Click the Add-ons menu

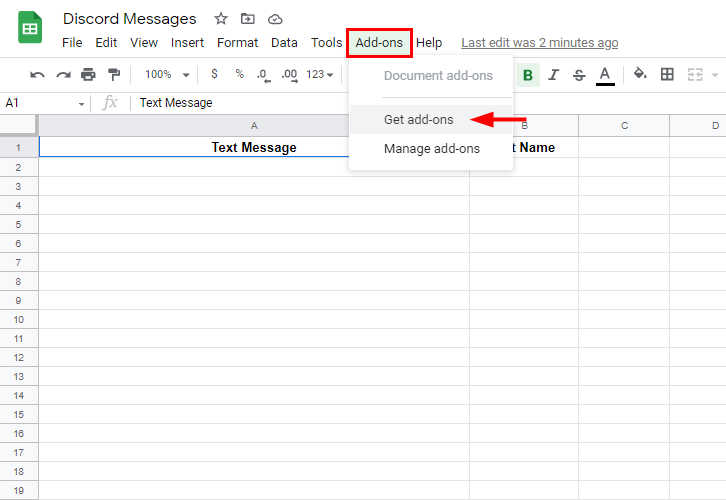tap(379, 43)
